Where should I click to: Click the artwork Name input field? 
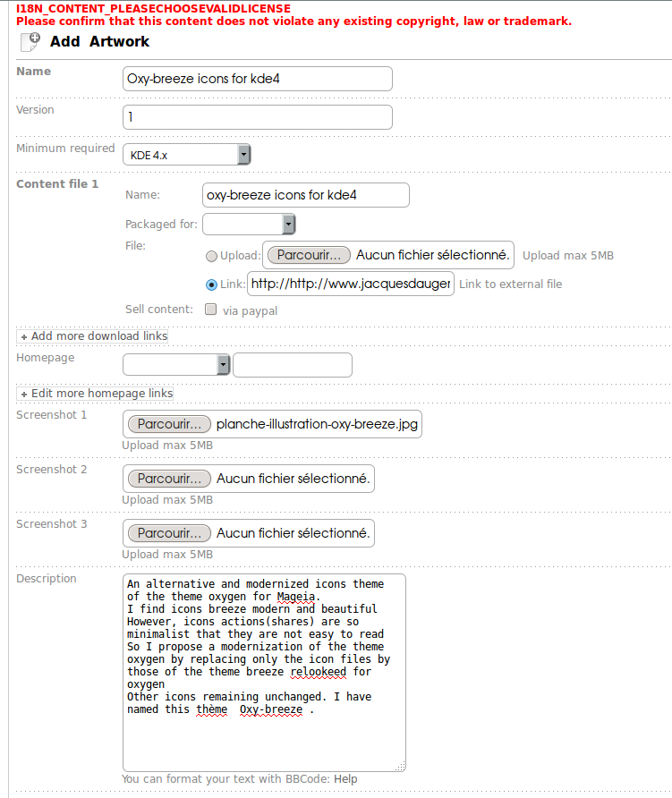point(258,79)
